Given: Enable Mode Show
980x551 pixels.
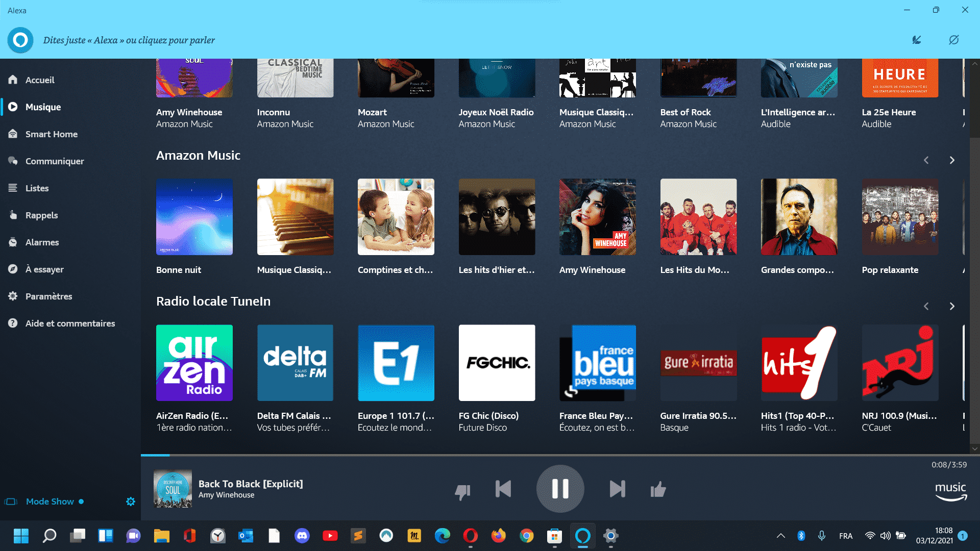Looking at the screenshot, I should 50,502.
